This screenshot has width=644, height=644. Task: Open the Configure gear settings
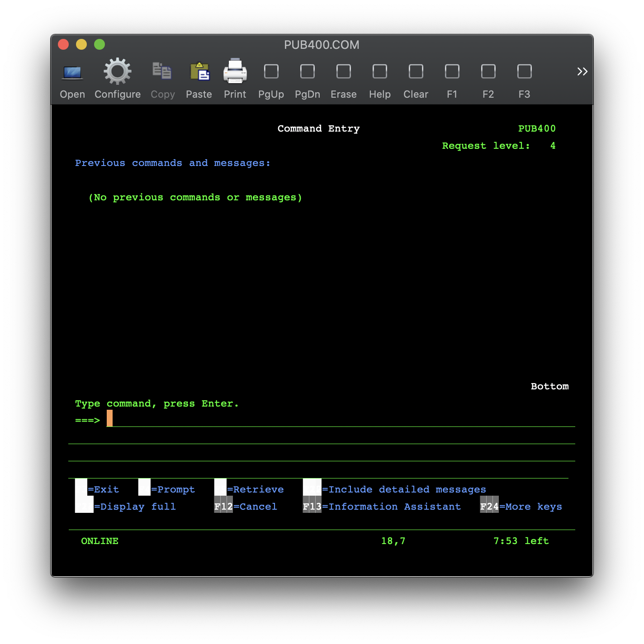tap(118, 79)
